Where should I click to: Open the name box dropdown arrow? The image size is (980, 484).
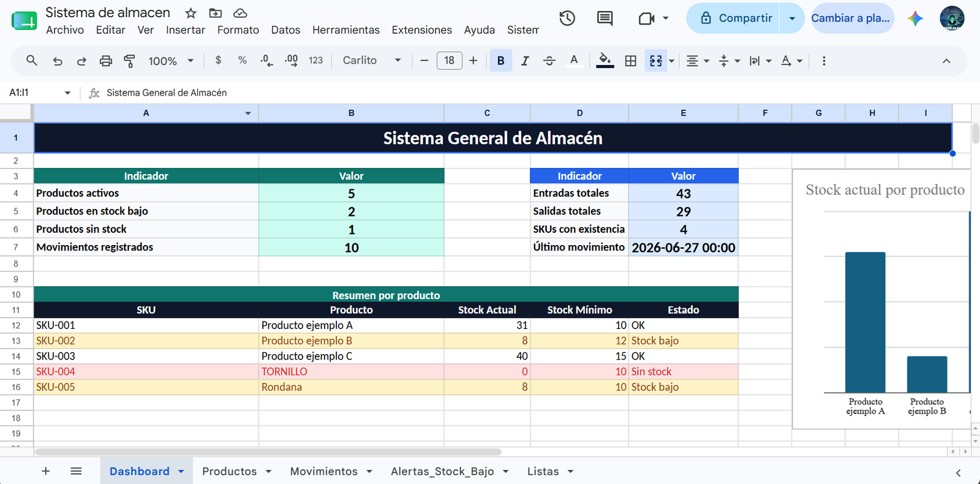(67, 93)
